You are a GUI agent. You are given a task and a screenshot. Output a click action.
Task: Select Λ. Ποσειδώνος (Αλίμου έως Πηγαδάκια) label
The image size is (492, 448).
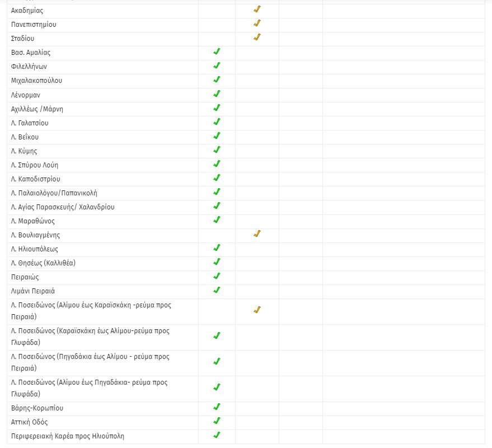(90, 388)
